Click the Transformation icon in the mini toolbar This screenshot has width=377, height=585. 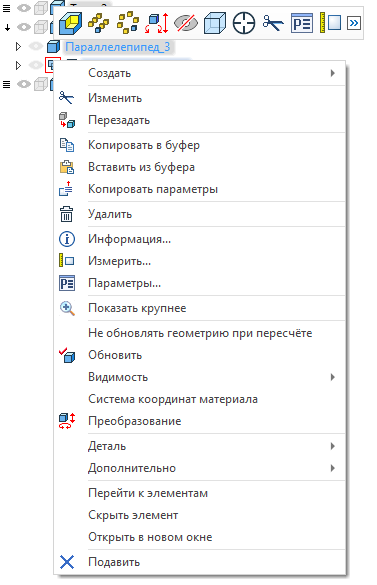[x=157, y=23]
